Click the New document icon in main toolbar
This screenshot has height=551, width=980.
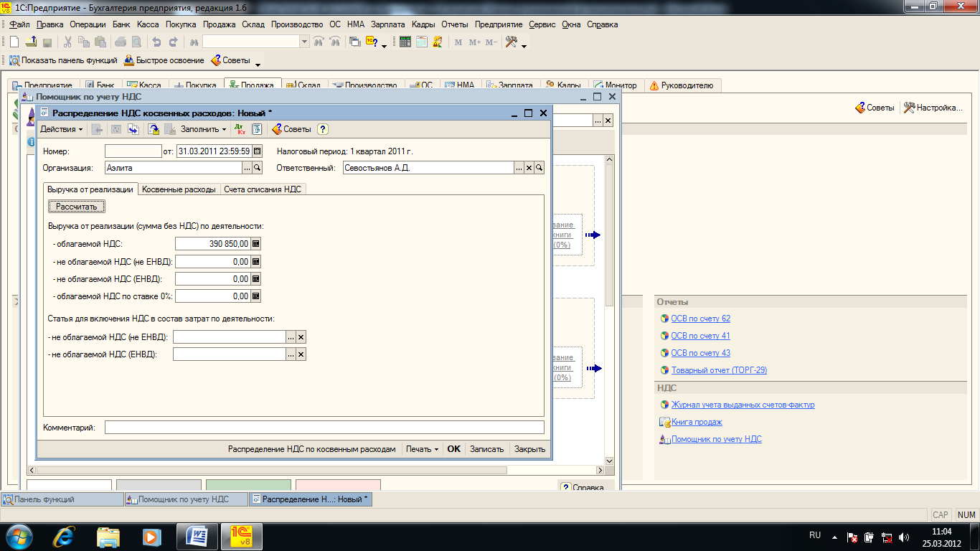[14, 42]
